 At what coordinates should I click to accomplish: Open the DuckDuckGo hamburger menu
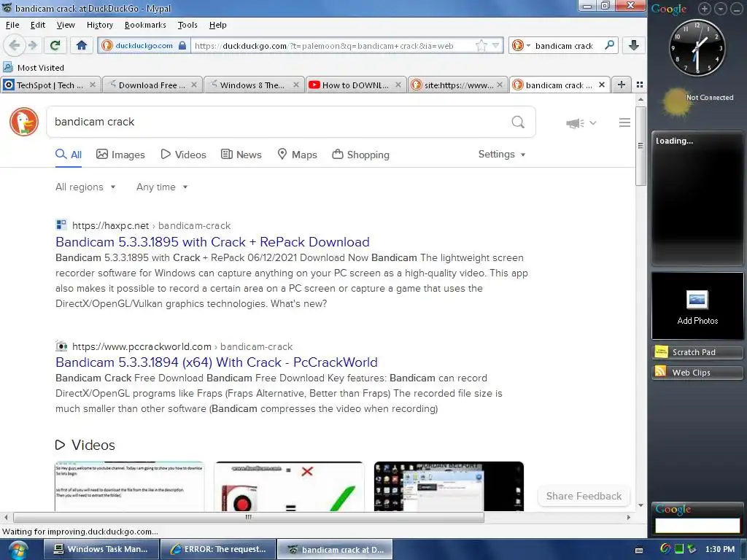pyautogui.click(x=624, y=122)
